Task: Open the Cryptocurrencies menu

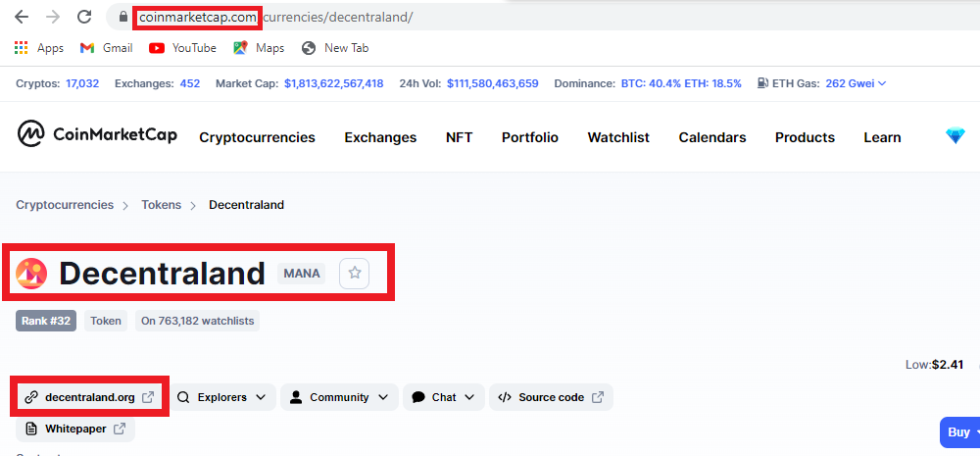Action: point(258,137)
